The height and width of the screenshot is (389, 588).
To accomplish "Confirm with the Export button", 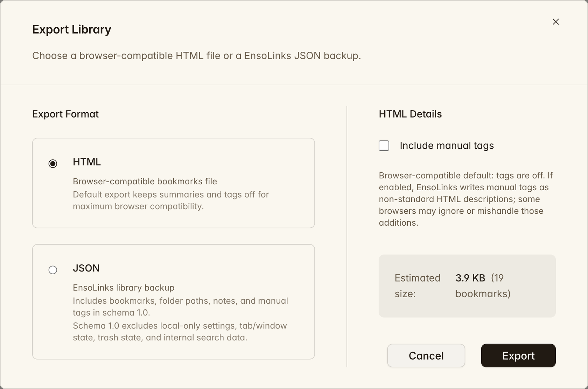I will pos(518,355).
